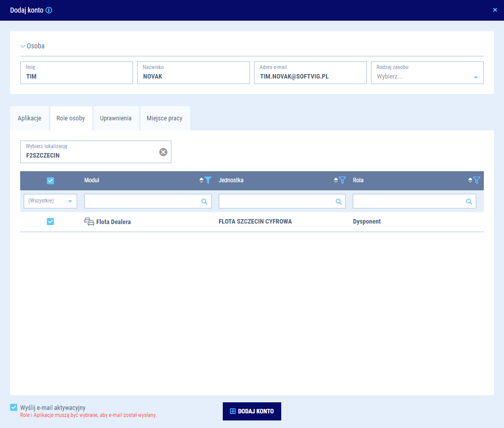
Task: Open the Miejsce pracy tab
Action: 164,118
